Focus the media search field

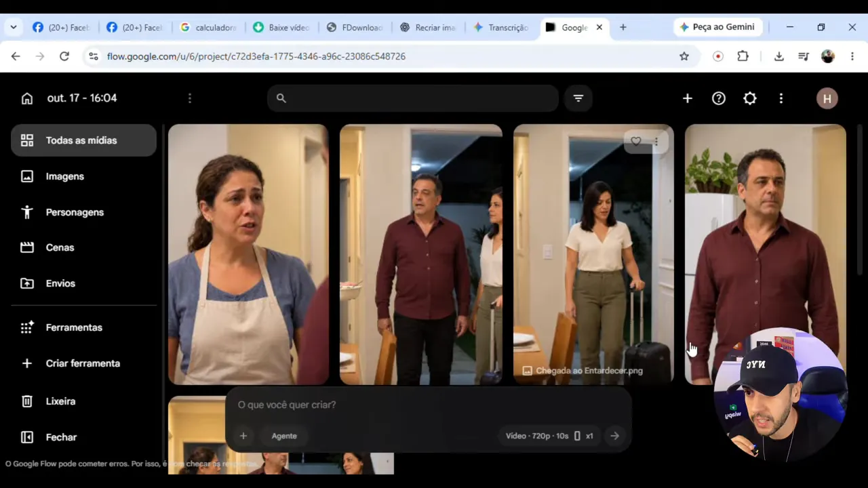[413, 98]
